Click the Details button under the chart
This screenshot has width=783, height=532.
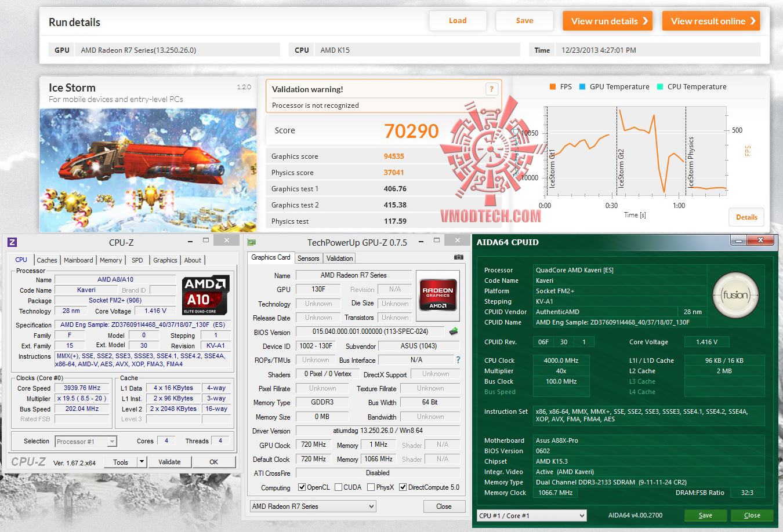746,217
